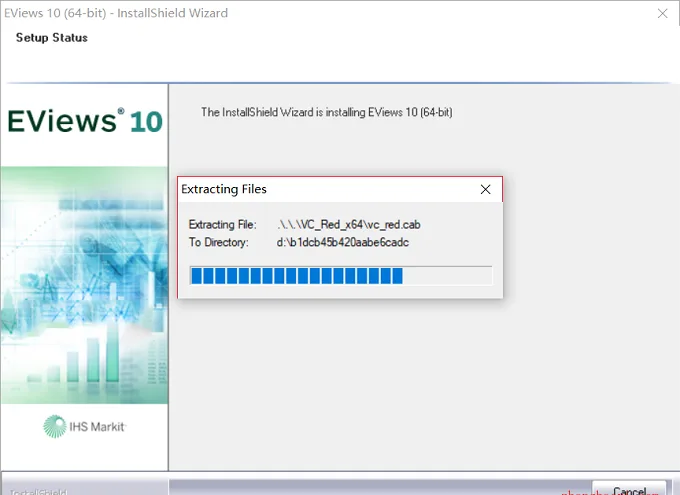This screenshot has height=495, width=680.
Task: Click the InstallShield Wizard window title
Action: 116,13
